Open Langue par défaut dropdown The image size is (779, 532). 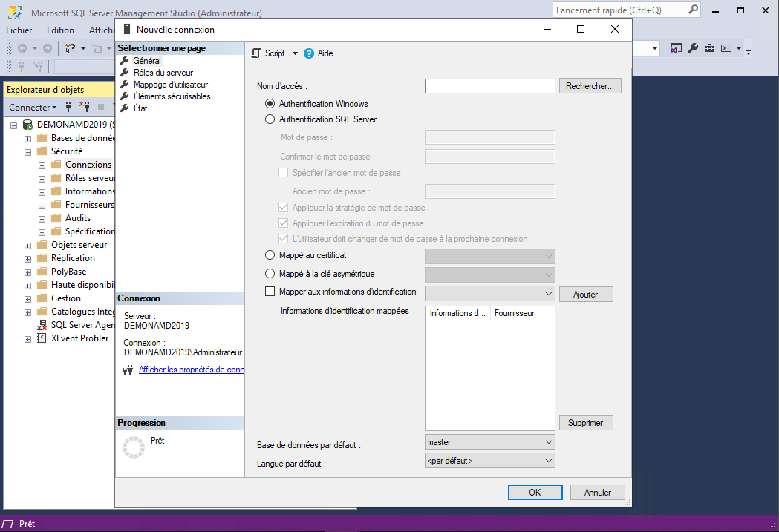[x=490, y=461]
